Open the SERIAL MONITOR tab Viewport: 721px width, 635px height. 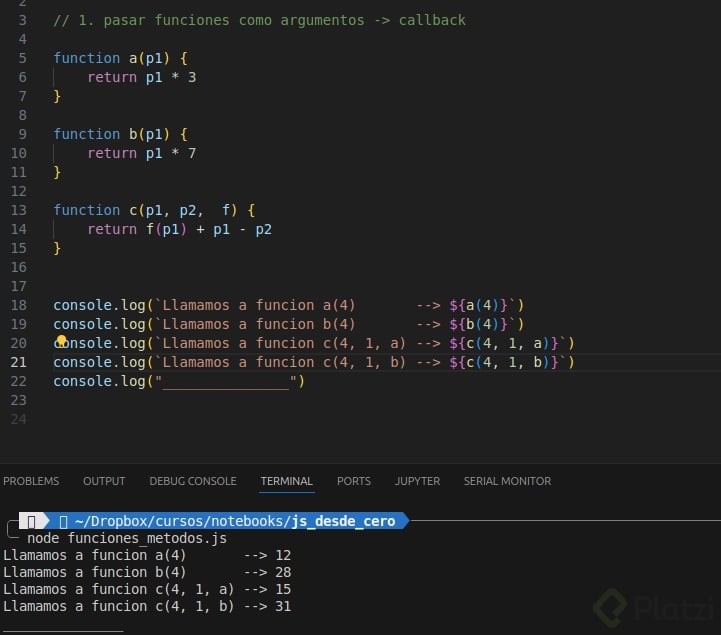click(x=507, y=481)
